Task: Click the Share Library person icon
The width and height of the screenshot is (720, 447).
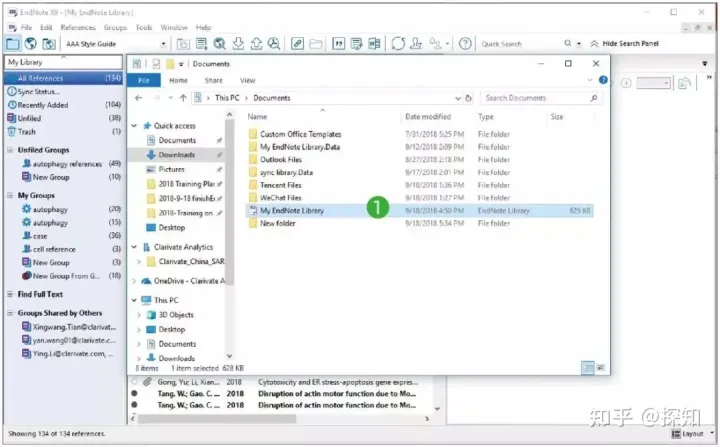Action: [x=416, y=44]
